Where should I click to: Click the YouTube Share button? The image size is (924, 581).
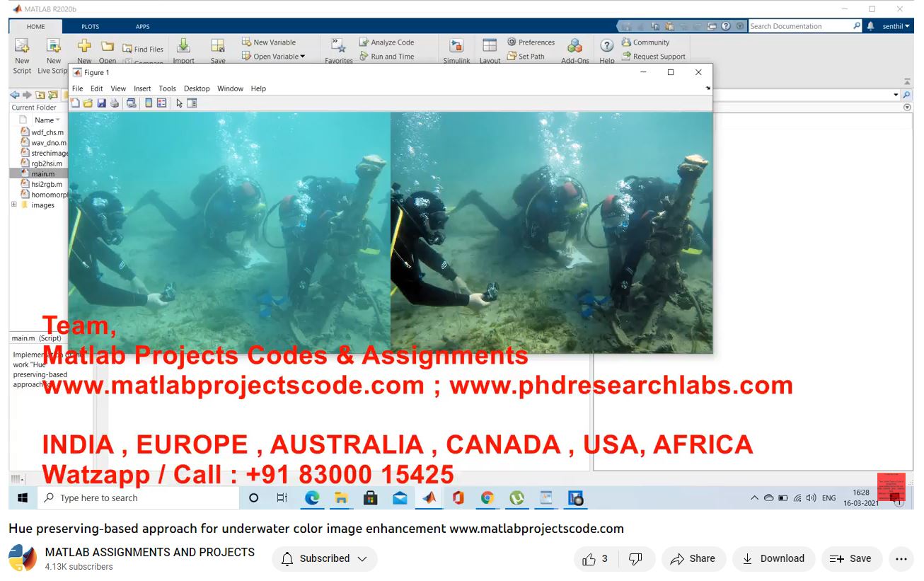(693, 559)
